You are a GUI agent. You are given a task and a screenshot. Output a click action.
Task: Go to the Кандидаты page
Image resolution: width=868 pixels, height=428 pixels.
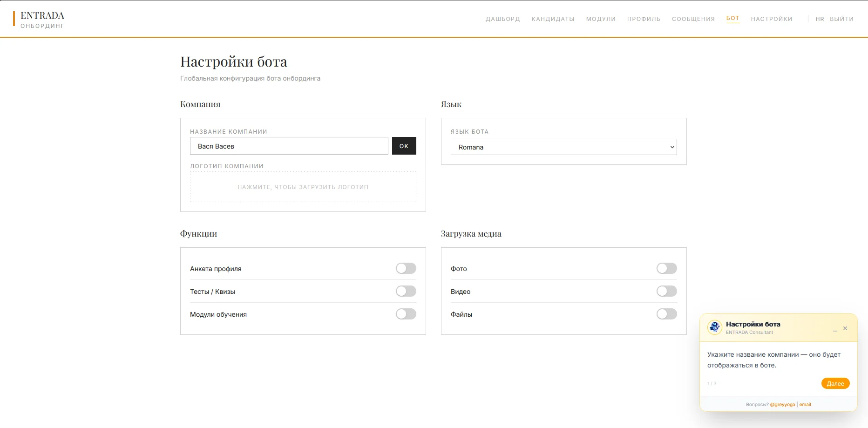point(553,19)
